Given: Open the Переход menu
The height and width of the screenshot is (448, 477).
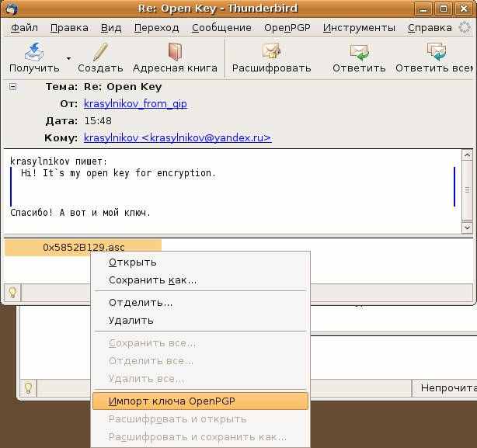Looking at the screenshot, I should coord(157,28).
